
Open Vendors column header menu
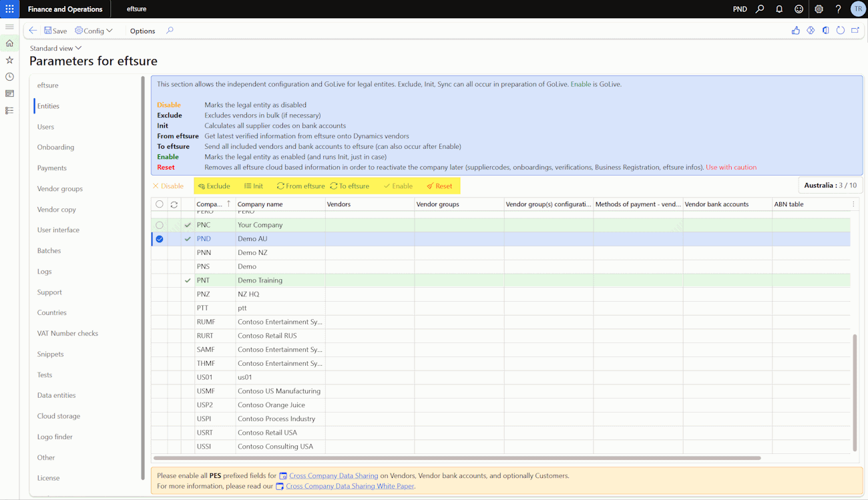click(370, 204)
